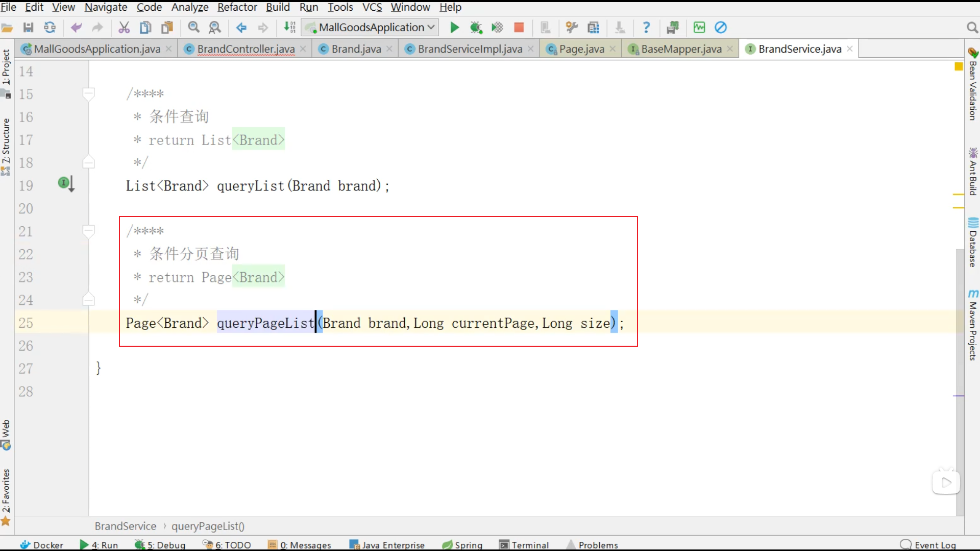
Task: Open Help with the question mark icon
Action: [x=646, y=28]
